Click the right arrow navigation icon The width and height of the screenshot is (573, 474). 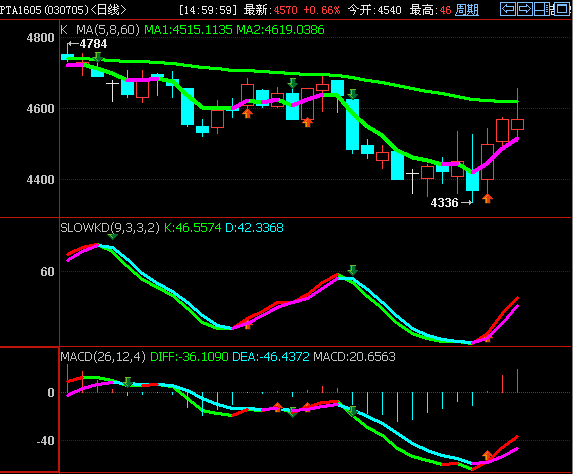[x=525, y=9]
